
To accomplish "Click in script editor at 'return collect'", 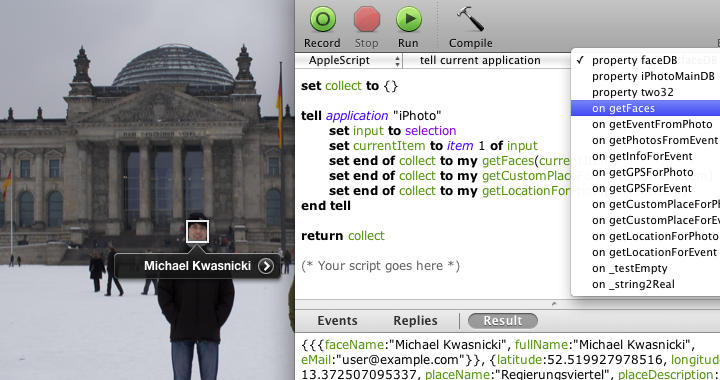I will tap(343, 236).
